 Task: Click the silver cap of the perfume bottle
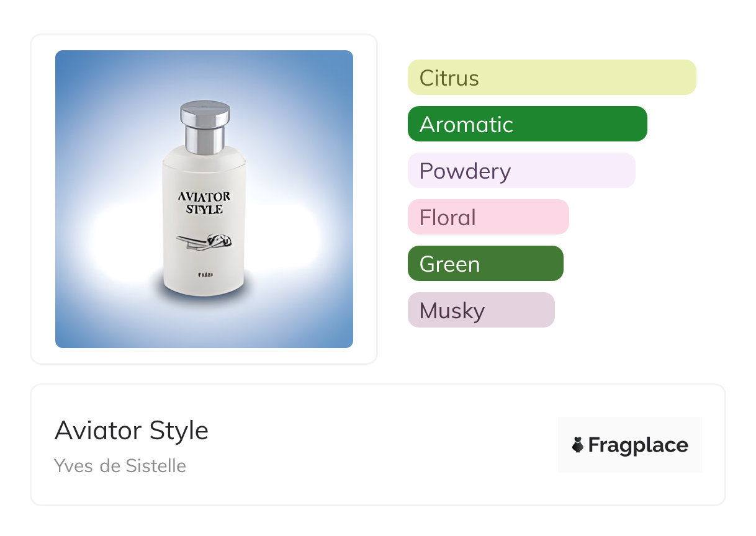(205, 124)
